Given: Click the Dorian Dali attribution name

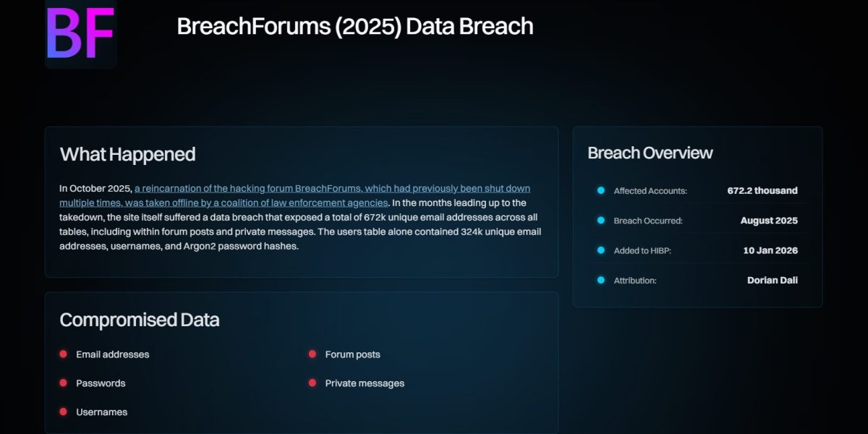Looking at the screenshot, I should point(772,280).
